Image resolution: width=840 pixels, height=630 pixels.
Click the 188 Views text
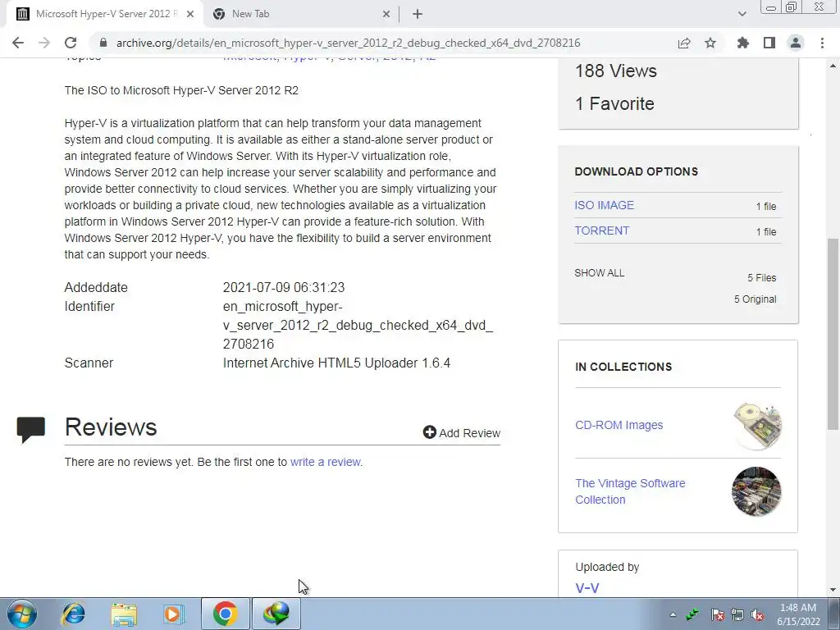(x=616, y=71)
